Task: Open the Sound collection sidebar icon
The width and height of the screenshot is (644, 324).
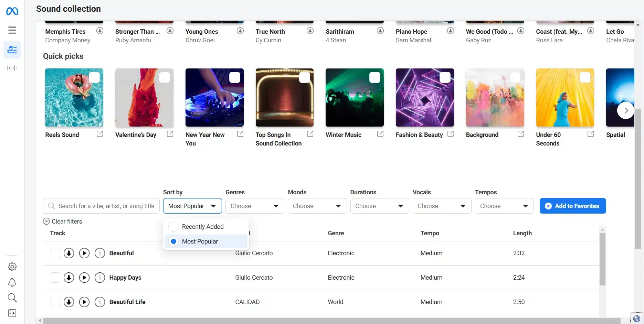Action: (x=12, y=50)
